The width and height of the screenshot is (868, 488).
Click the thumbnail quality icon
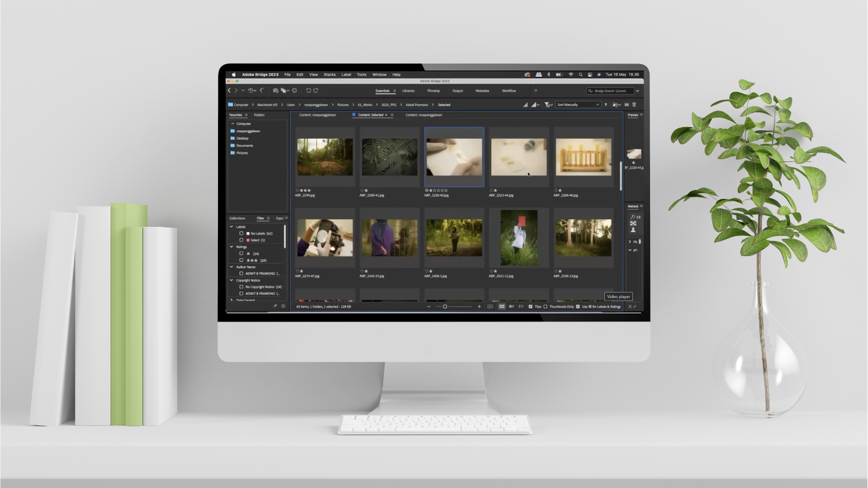click(x=526, y=105)
